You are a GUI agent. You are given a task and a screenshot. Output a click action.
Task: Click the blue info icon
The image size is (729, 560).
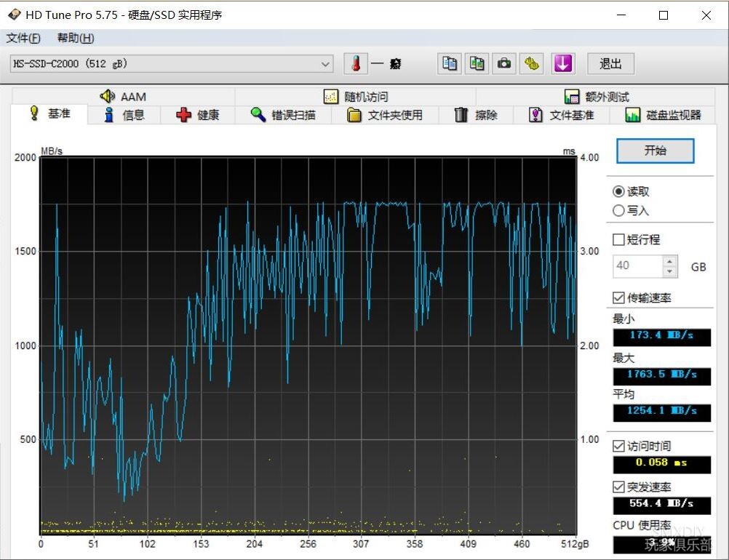pos(109,115)
